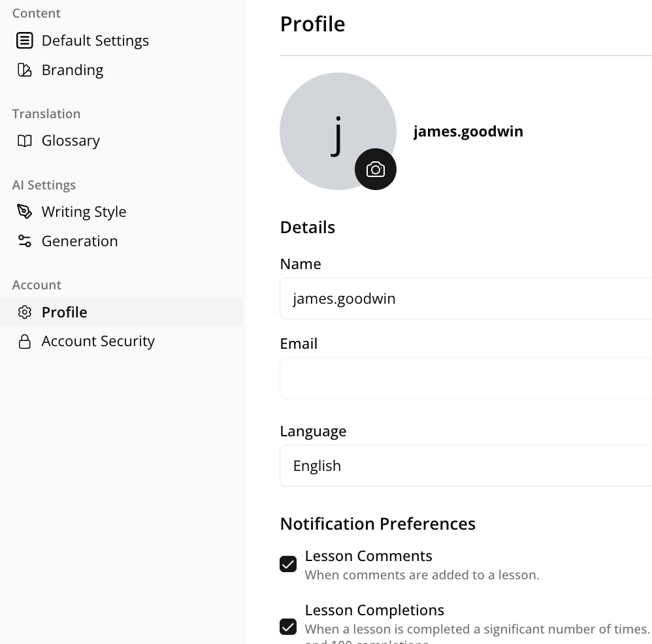Click the Generation sliders icon

[x=24, y=241]
